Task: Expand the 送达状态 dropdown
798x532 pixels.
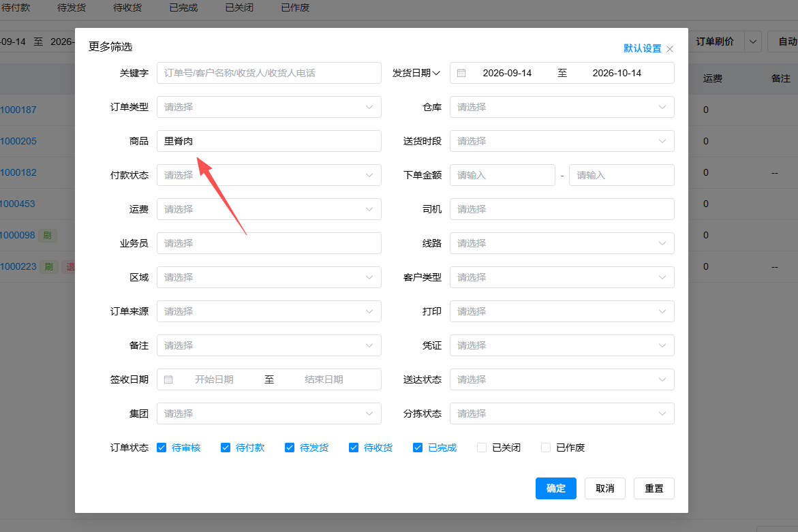Action: click(562, 380)
